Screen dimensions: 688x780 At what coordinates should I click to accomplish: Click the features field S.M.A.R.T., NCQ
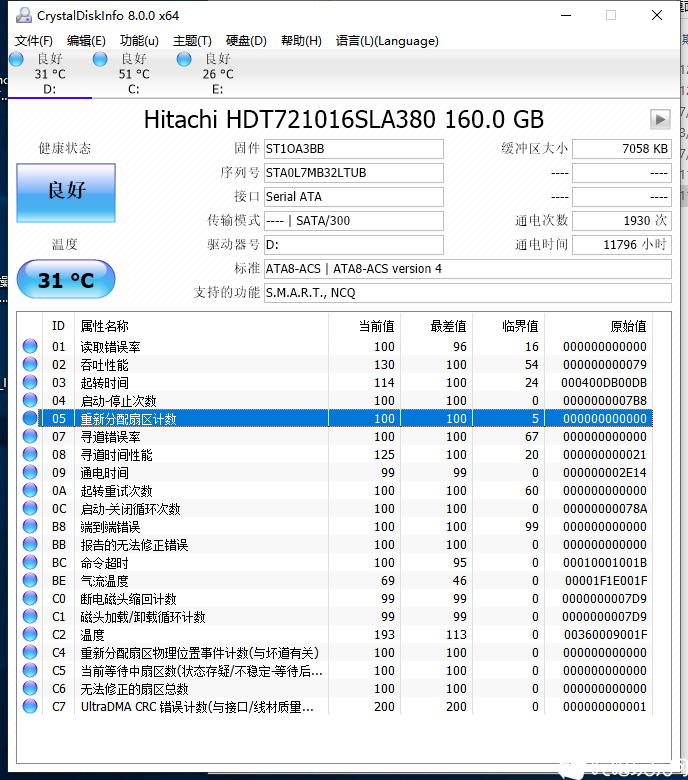tap(468, 292)
